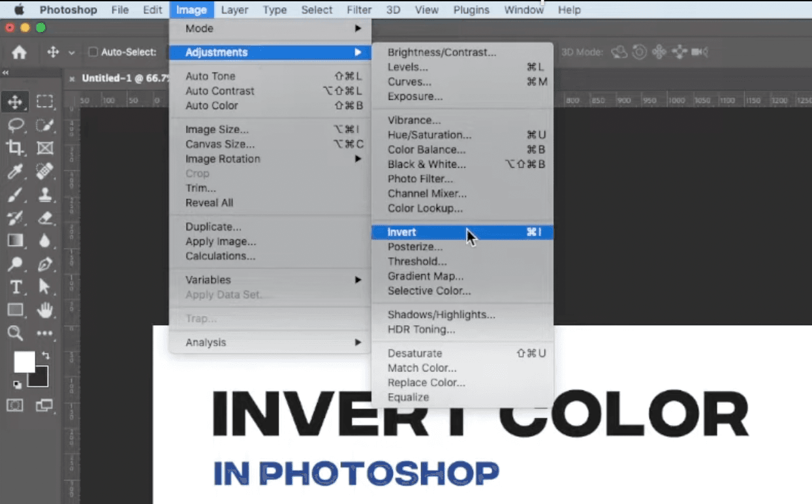Select the Spot Healing Brush tool
The width and height of the screenshot is (812, 504).
[x=44, y=171]
